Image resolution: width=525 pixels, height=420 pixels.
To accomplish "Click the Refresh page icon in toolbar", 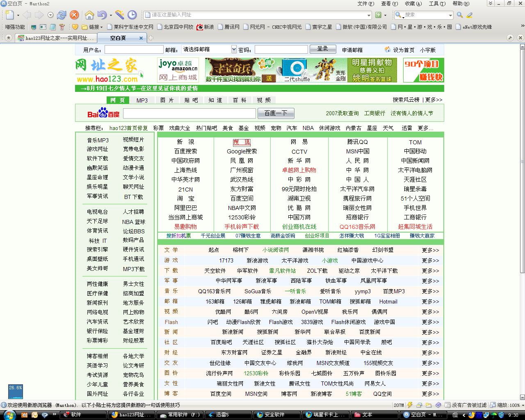I will coord(62,15).
